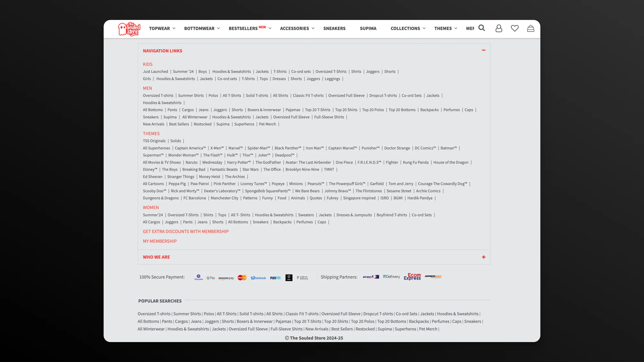Open the Star Wars theme link
Viewport: 644px width, 362px height.
251,169
